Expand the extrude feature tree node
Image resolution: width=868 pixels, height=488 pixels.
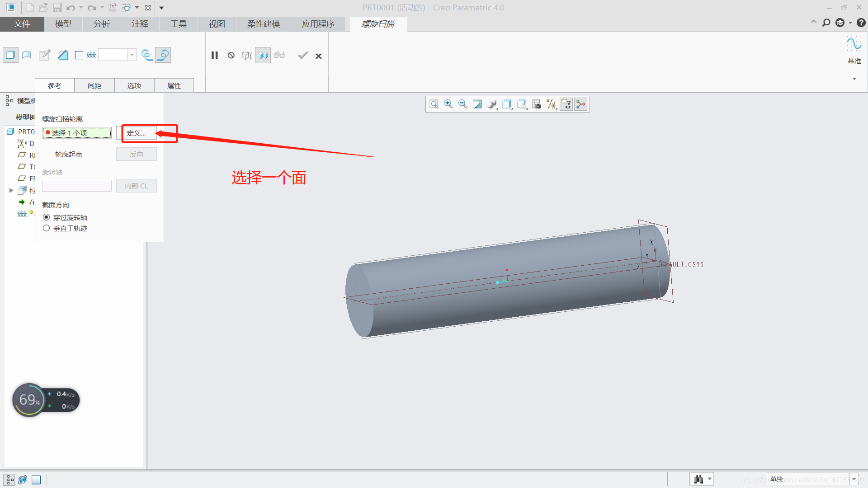pyautogui.click(x=11, y=190)
